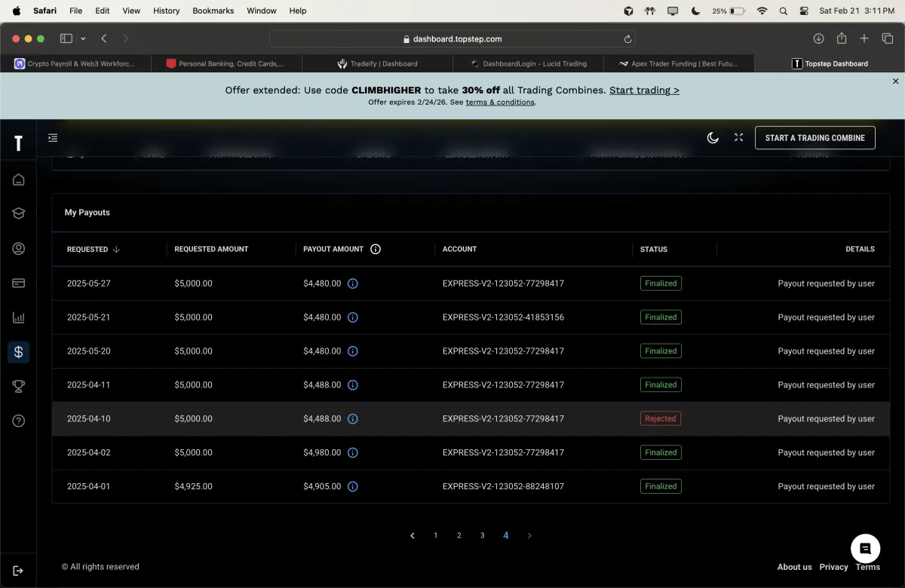Switch to the Tradeify Dashboard tab
The height and width of the screenshot is (588, 905).
[377, 64]
